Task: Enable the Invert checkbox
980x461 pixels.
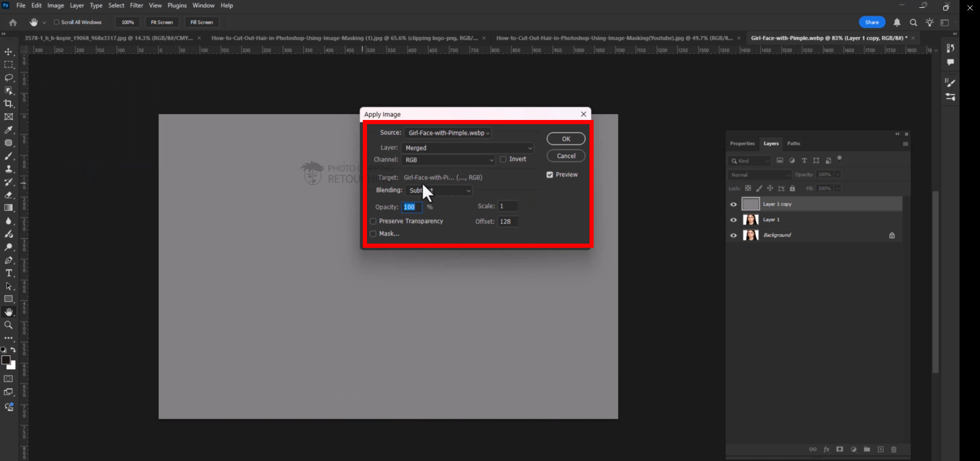Action: [x=503, y=159]
